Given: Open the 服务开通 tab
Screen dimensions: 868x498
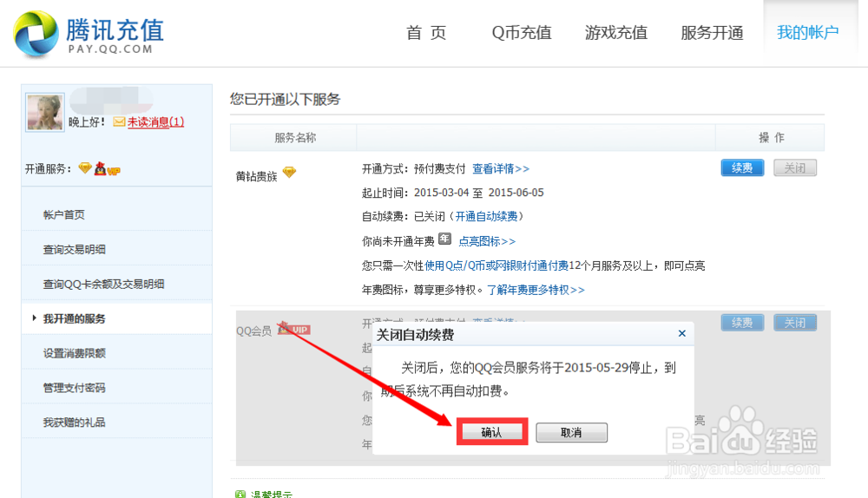Looking at the screenshot, I should click(712, 33).
